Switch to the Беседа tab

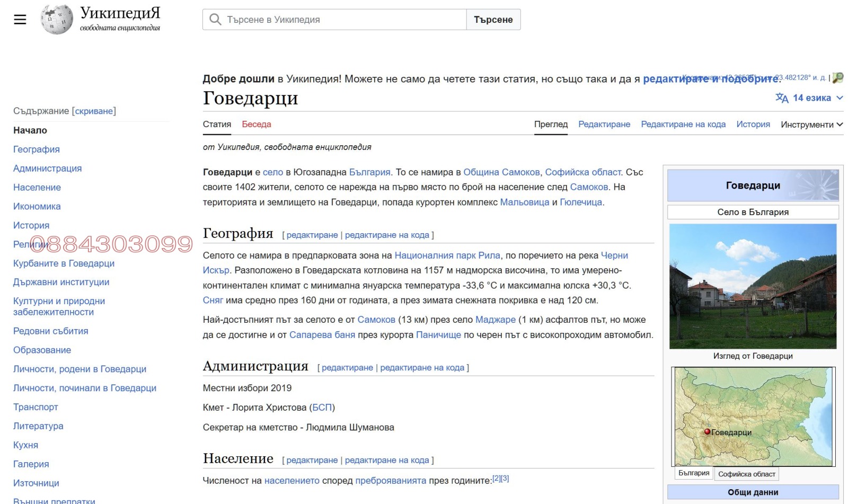(x=257, y=124)
